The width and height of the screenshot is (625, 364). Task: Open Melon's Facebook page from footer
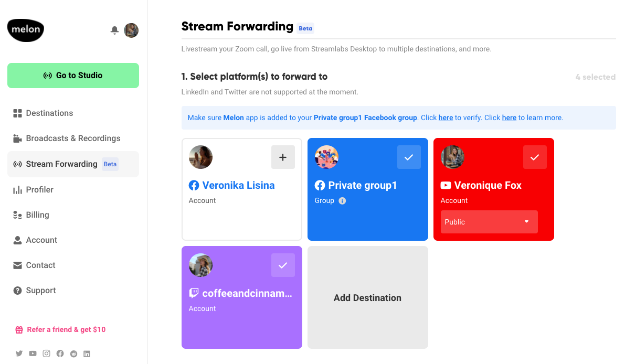coord(60,353)
